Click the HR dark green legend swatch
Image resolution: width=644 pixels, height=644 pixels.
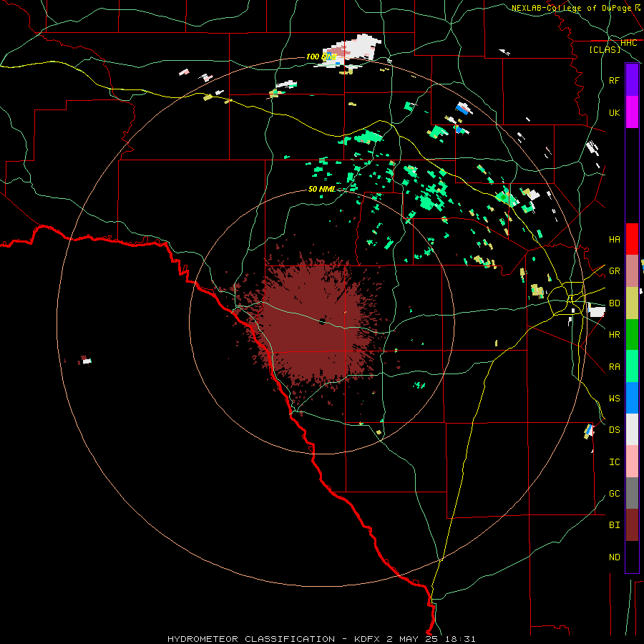point(632,334)
